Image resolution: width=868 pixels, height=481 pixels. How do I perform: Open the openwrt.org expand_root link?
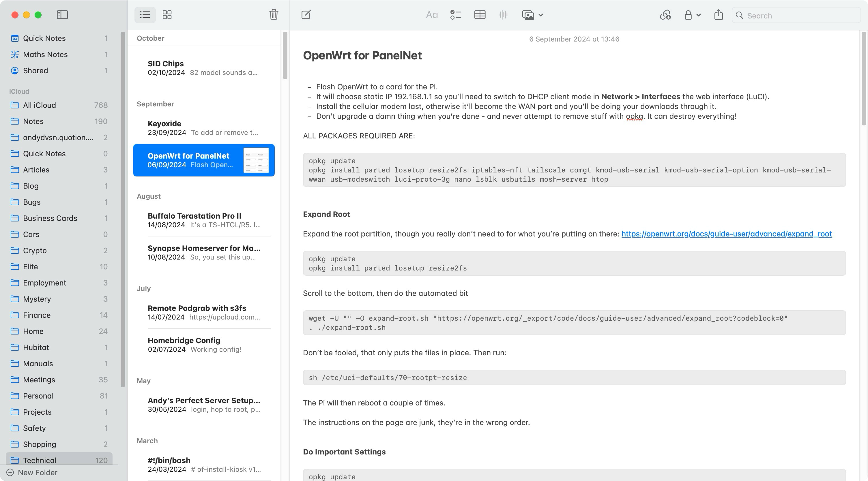727,234
